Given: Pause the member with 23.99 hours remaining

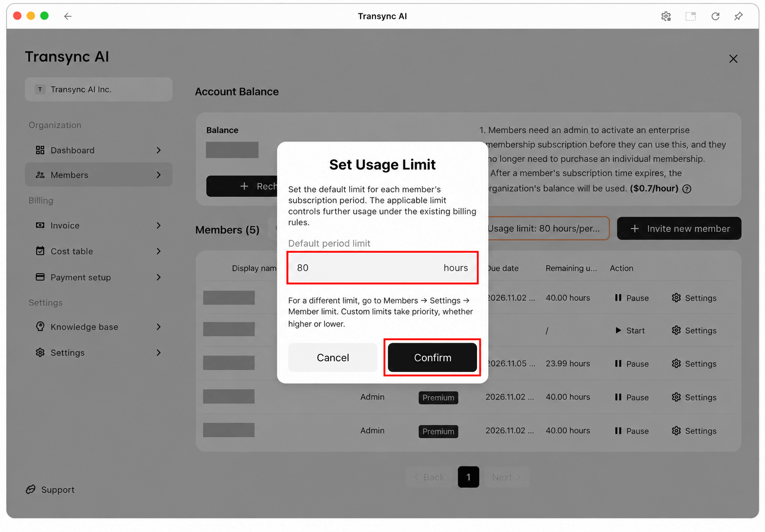Looking at the screenshot, I should (632, 364).
